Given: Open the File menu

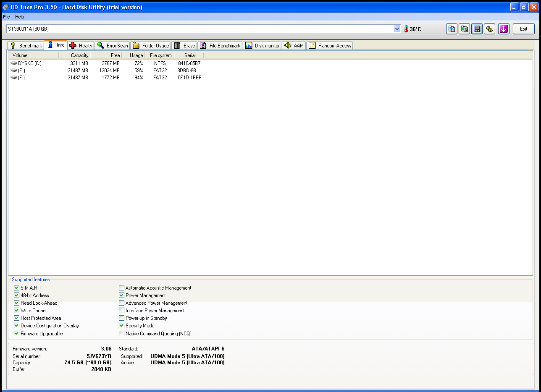Looking at the screenshot, I should [x=6, y=17].
